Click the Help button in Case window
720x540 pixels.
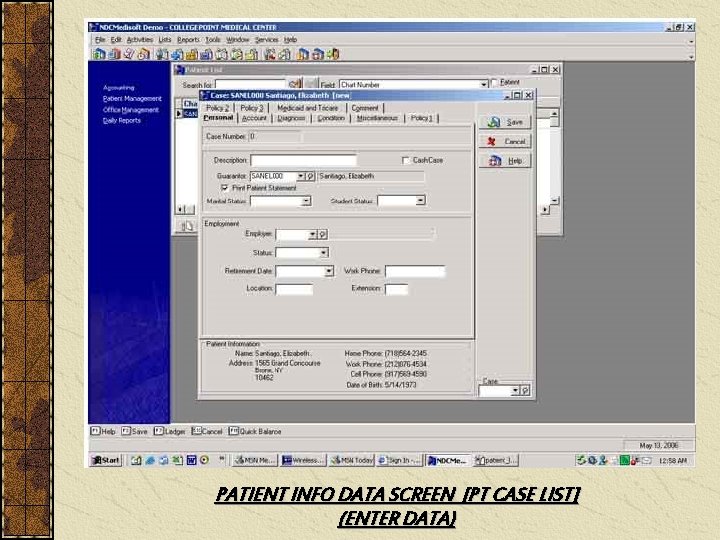tap(505, 161)
